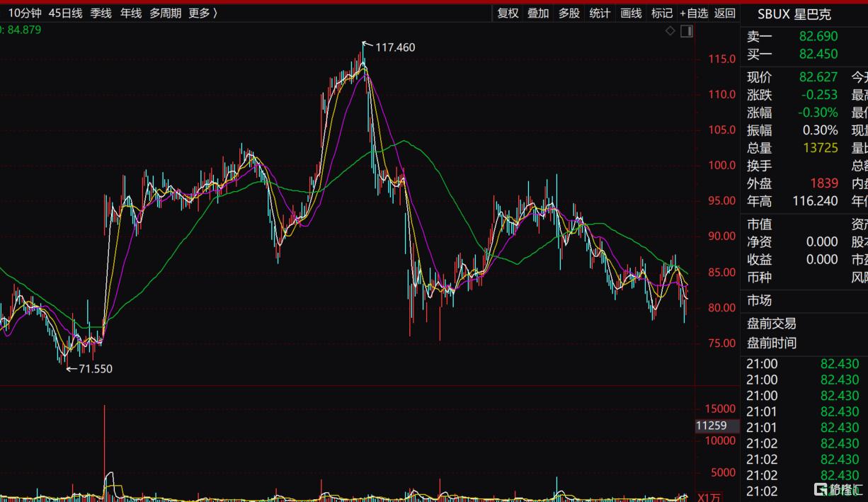The image size is (868, 502).
Task: Click the 117.460 high price marker
Action: (x=395, y=47)
